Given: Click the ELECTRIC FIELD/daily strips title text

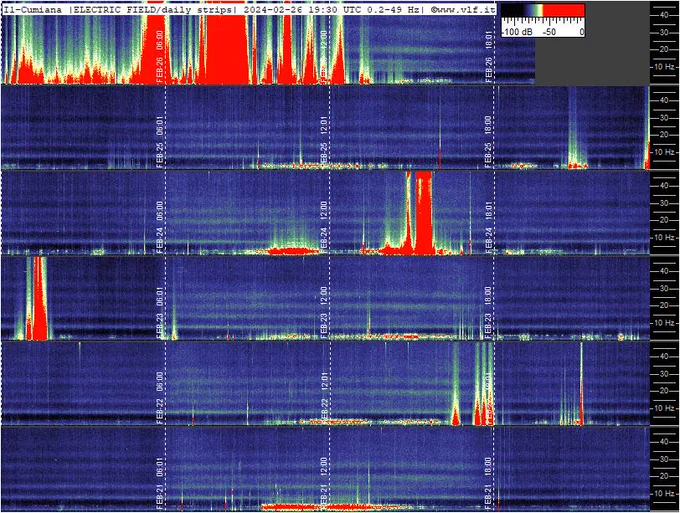Looking at the screenshot, I should (152, 10).
